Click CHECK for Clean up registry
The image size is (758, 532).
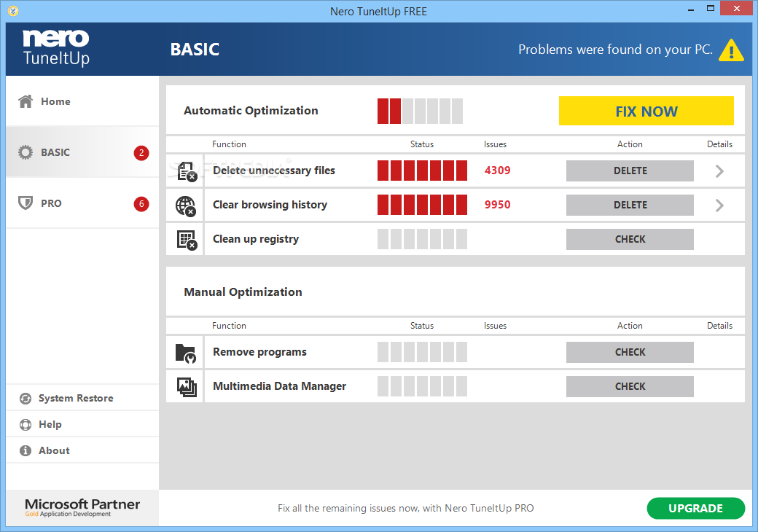[630, 240]
